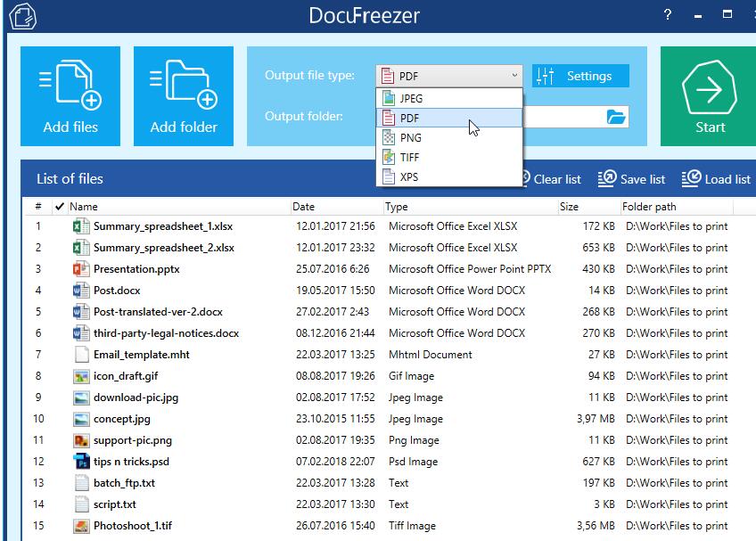Click image icon of Photoshoot_1.tif

click(81, 526)
